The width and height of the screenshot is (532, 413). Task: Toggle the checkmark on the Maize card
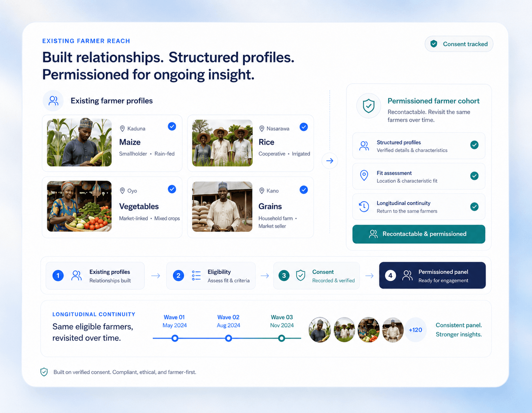(172, 126)
